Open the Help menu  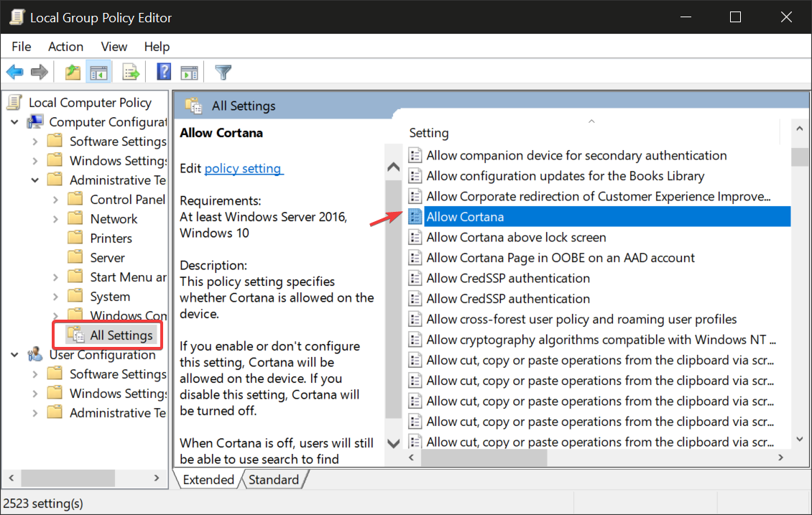[x=157, y=47]
